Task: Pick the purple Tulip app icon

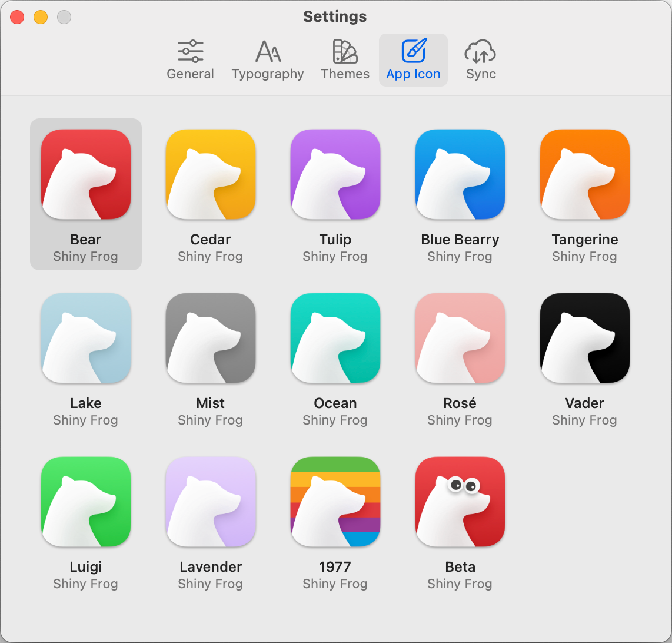Action: tap(335, 175)
